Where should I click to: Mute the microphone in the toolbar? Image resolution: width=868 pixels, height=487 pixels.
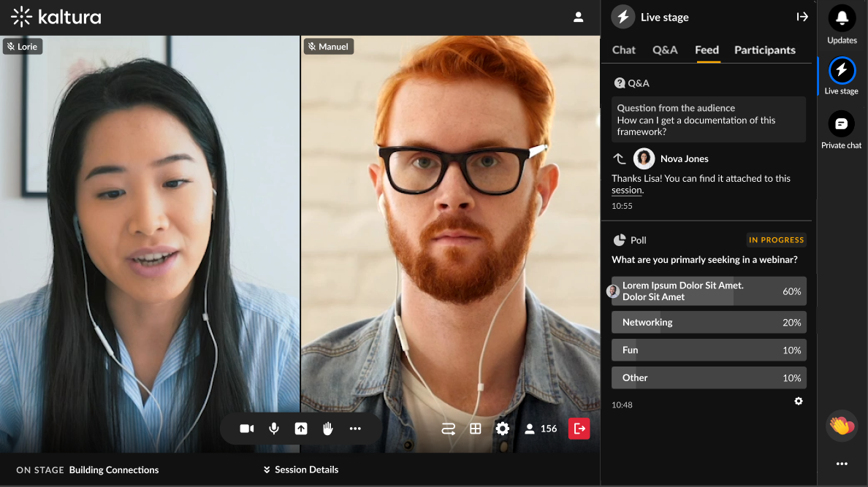[274, 429]
